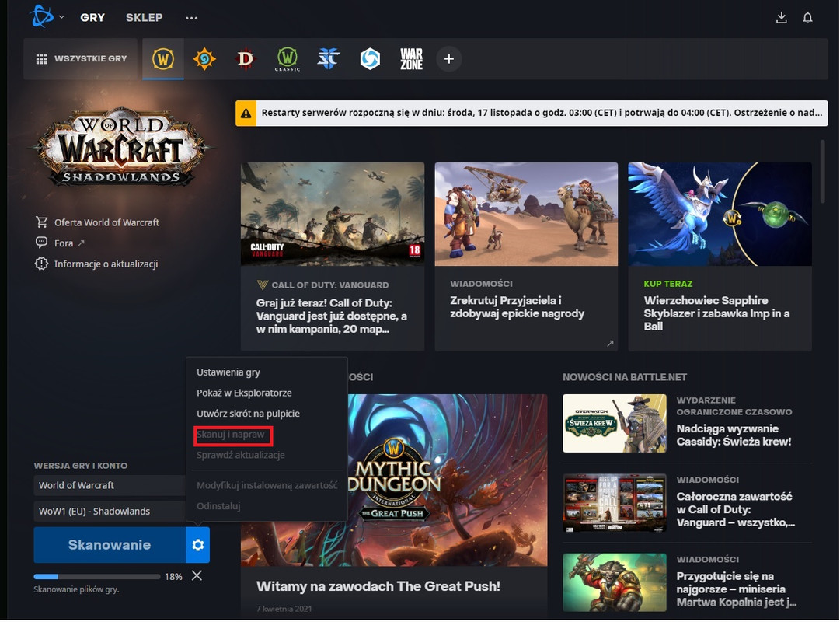
Task: Show all games via WSZYSTKIE GRY
Action: pos(81,58)
